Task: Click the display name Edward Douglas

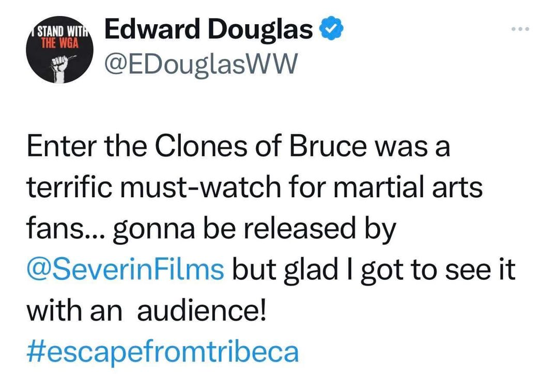Action: [x=209, y=30]
